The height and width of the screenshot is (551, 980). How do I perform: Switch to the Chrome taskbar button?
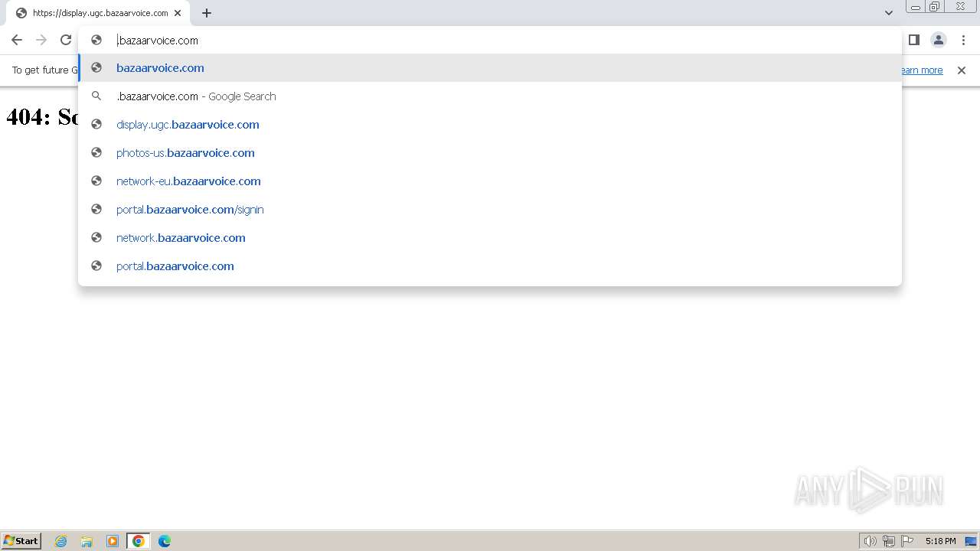[x=139, y=541]
